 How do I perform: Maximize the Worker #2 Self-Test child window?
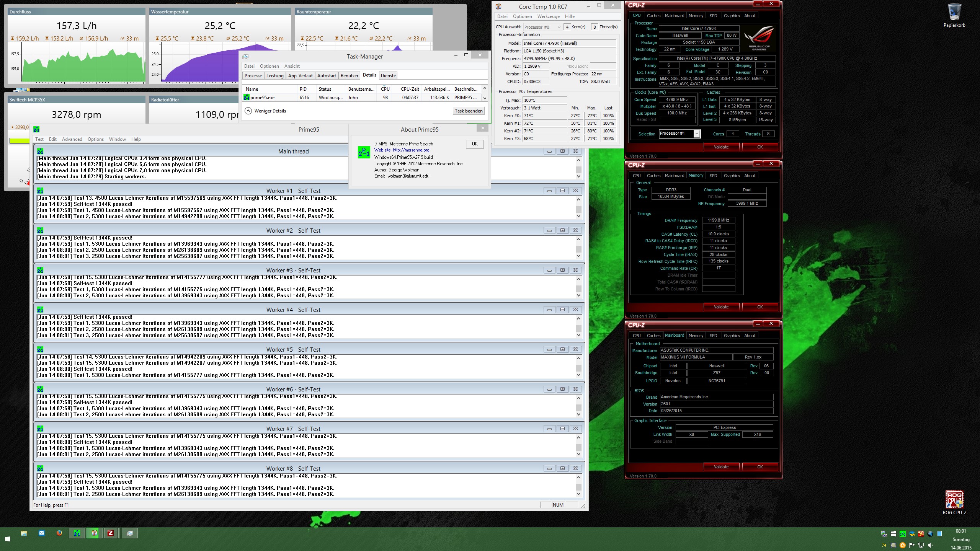(562, 230)
